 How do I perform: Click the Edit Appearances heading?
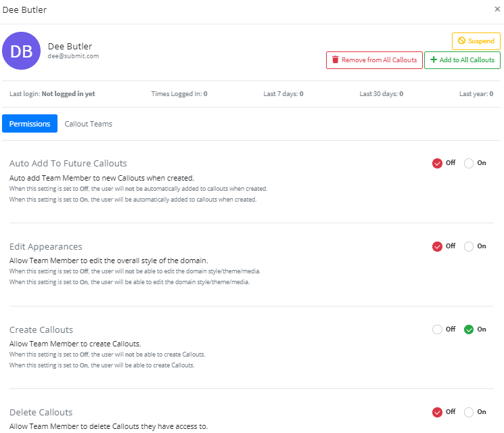click(x=45, y=246)
